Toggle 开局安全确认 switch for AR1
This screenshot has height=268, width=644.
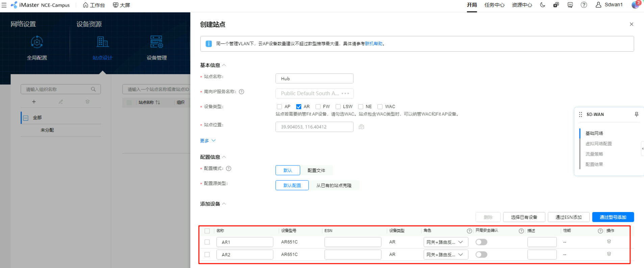[x=481, y=242]
